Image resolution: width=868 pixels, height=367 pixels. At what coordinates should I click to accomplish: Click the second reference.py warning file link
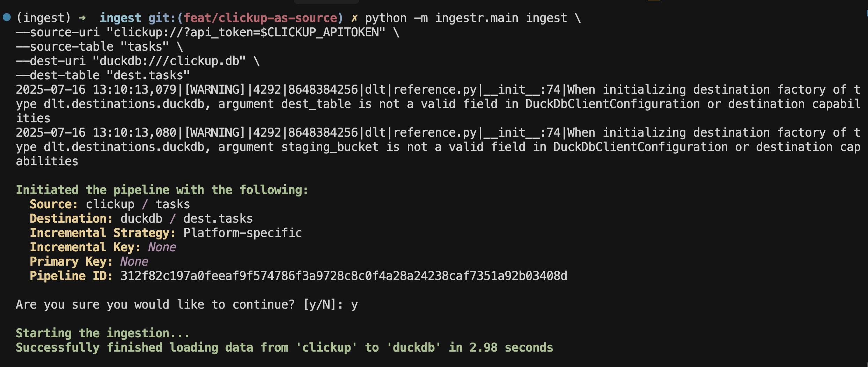[x=435, y=133]
